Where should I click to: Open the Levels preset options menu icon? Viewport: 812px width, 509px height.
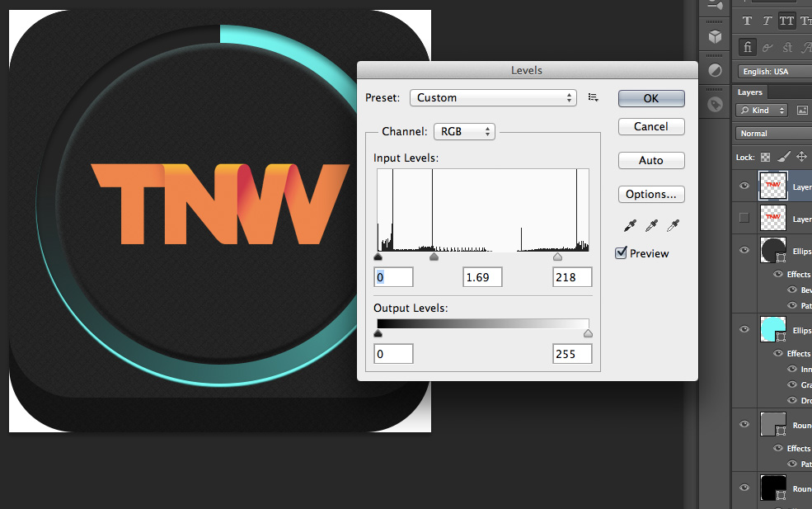594,97
